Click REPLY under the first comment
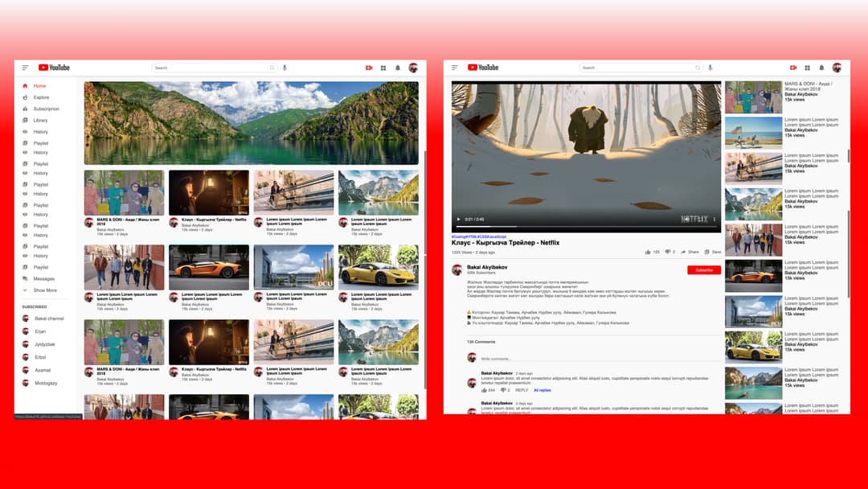This screenshot has height=489, width=868. (x=522, y=390)
